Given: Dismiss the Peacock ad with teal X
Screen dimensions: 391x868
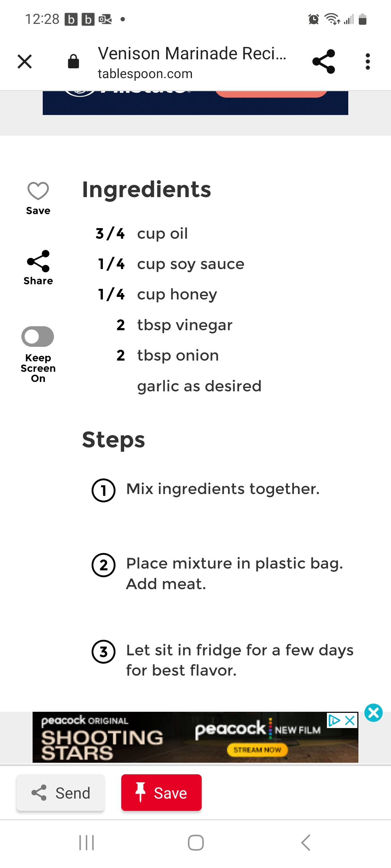Looking at the screenshot, I should 374,712.
